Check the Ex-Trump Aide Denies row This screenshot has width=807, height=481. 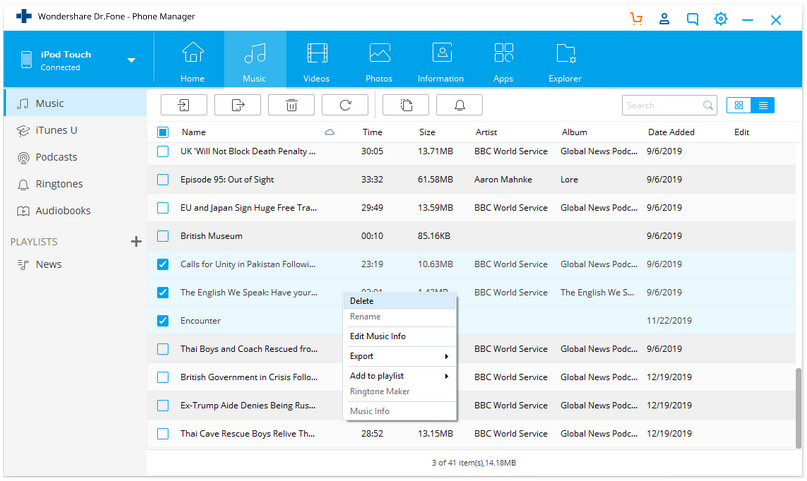pyautogui.click(x=163, y=406)
